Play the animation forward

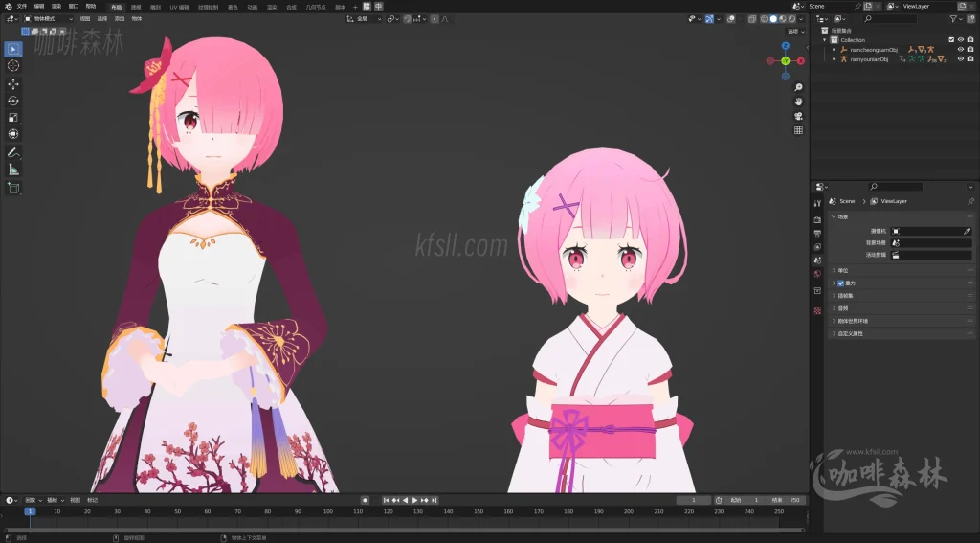pos(414,501)
